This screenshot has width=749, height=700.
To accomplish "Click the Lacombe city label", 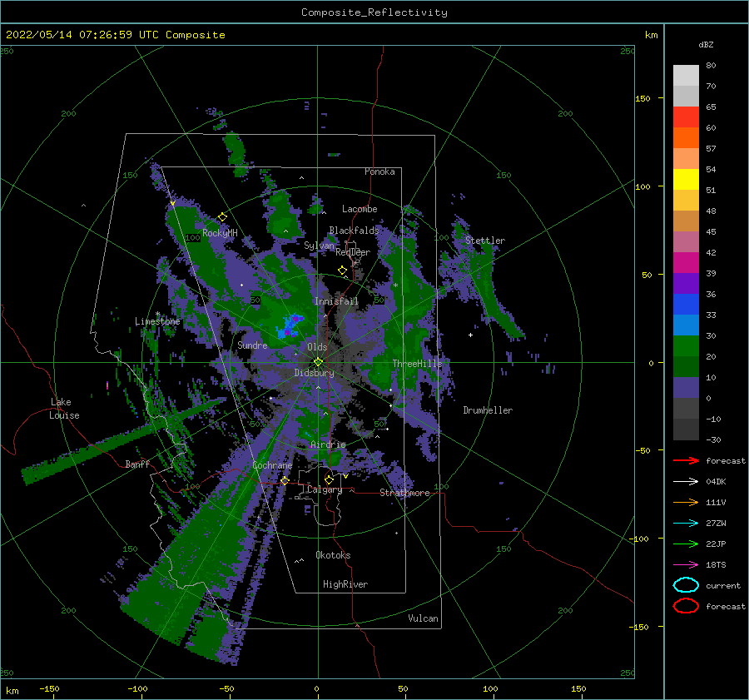I will pyautogui.click(x=360, y=209).
